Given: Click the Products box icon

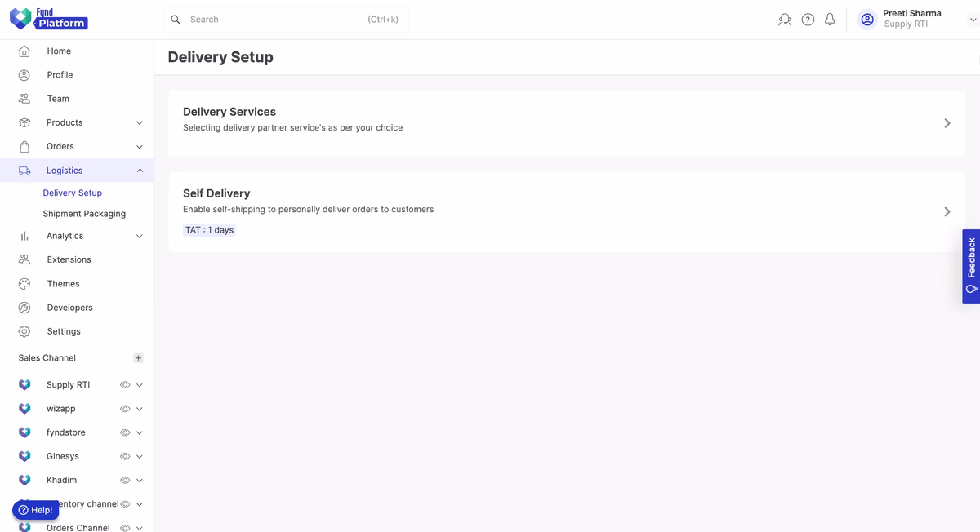Looking at the screenshot, I should coord(24,122).
